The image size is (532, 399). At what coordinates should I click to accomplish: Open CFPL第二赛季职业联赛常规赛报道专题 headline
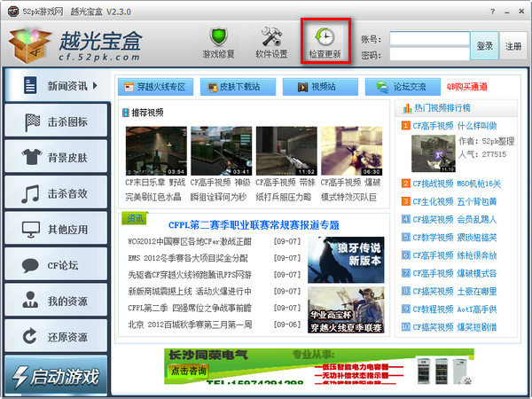(x=254, y=225)
